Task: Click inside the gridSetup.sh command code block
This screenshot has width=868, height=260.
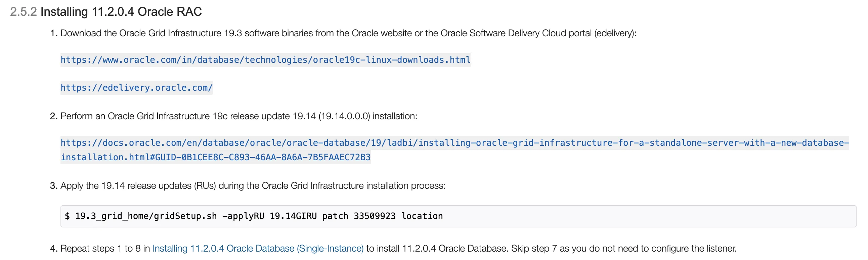Action: click(607, 216)
